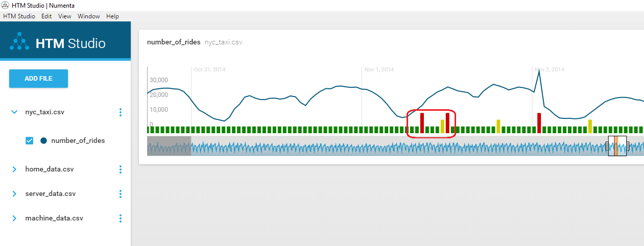This screenshot has width=644, height=246.
Task: Collapse the nyc_taxi.csv file entry
Action: click(14, 112)
